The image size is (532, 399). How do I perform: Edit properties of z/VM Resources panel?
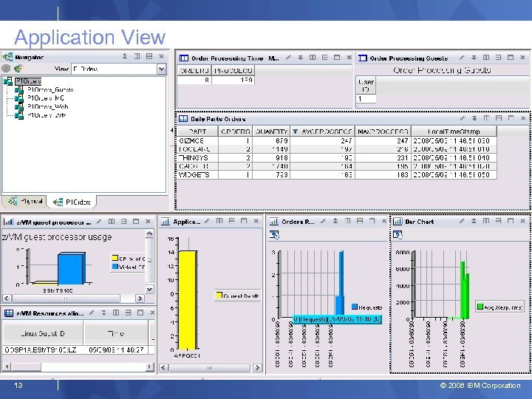92,313
